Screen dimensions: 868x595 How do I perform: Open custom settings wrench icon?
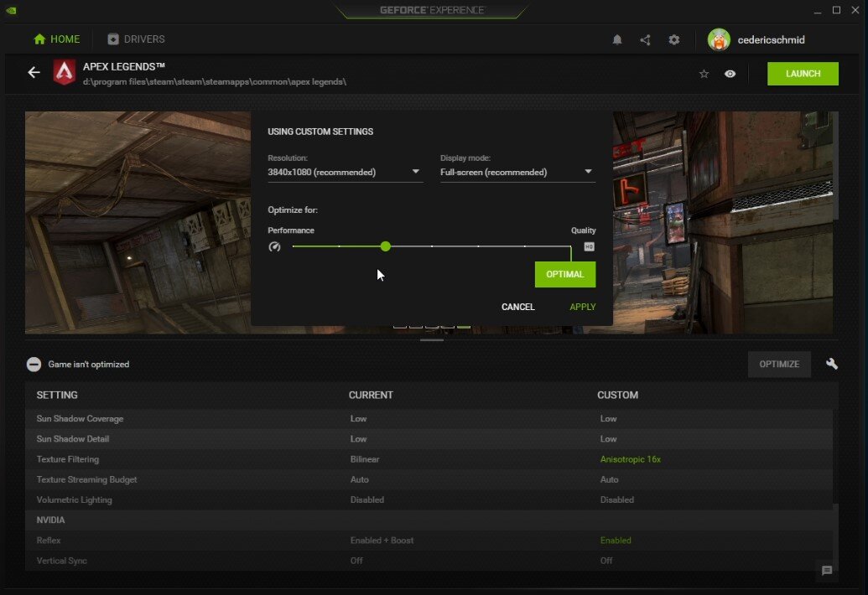tap(832, 364)
